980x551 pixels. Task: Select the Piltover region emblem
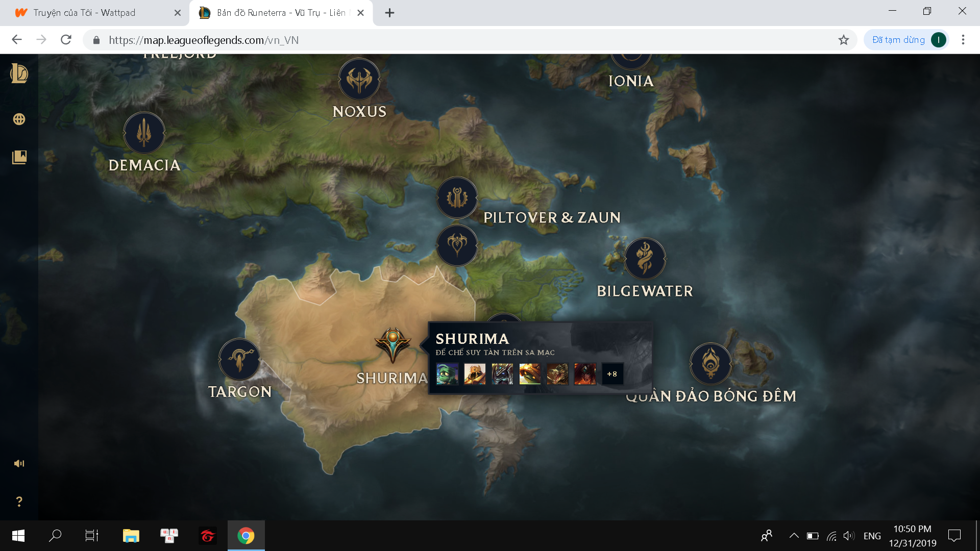coord(457,197)
